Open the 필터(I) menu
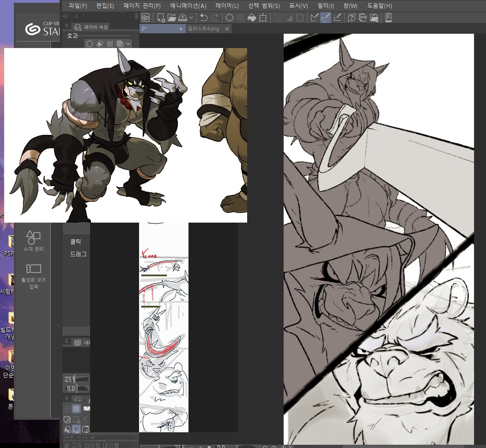This screenshot has height=448, width=486. [x=325, y=6]
